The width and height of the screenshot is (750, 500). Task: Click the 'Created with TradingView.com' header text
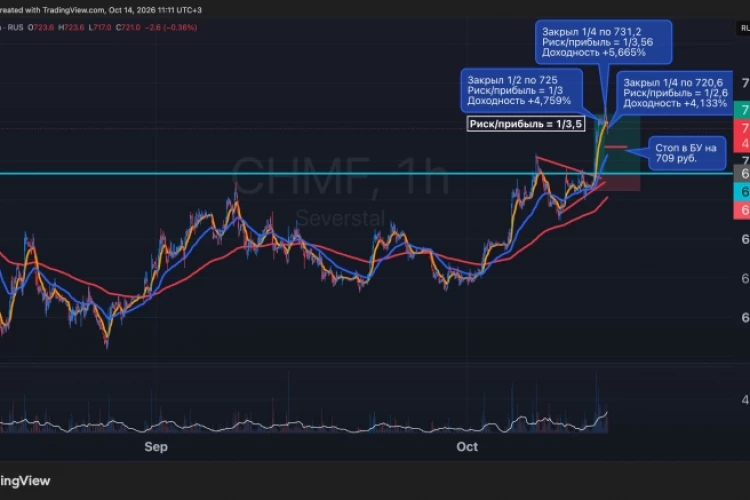click(x=52, y=10)
